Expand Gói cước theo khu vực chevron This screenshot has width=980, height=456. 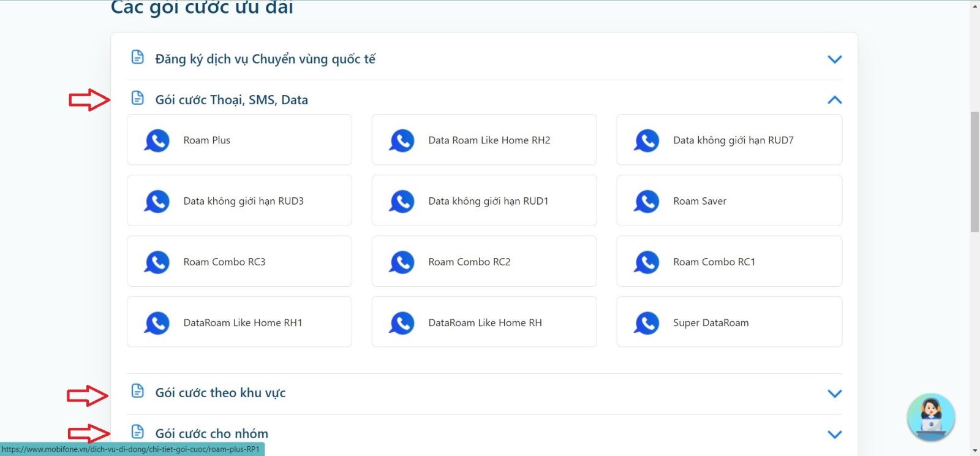point(835,393)
